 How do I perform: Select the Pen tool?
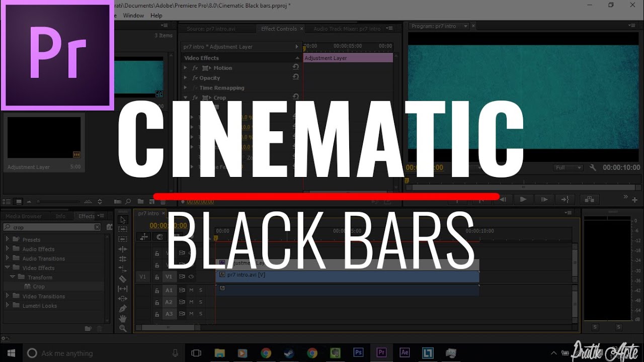123,308
